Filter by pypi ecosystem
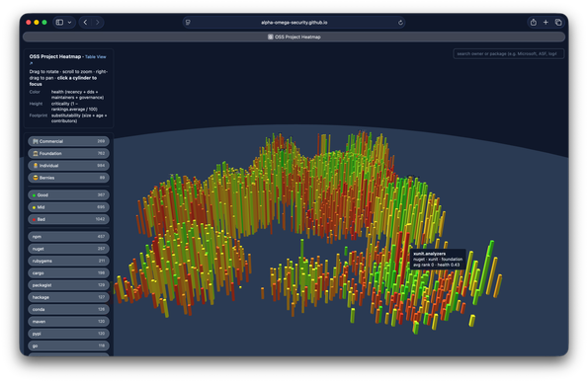The height and width of the screenshot is (382, 588). pos(68,334)
